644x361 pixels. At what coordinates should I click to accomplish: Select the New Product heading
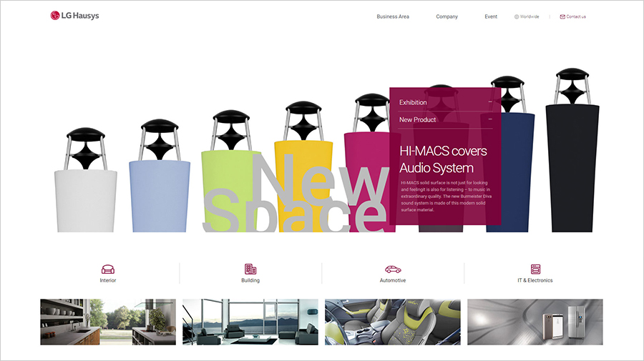coord(417,120)
